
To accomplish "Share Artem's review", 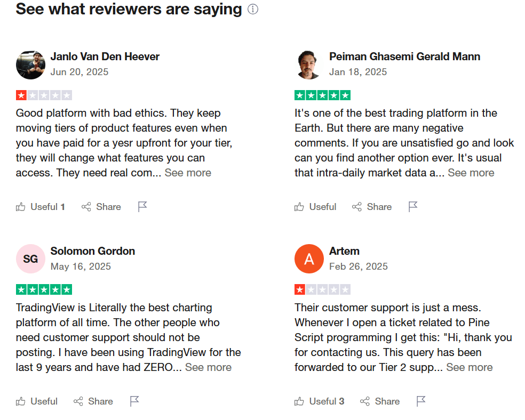I will click(x=380, y=401).
